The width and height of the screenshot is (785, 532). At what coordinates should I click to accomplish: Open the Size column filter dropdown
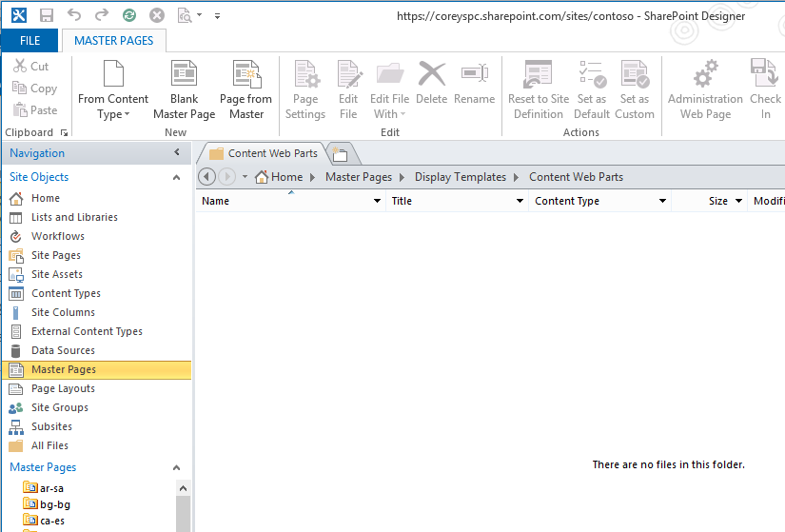(x=738, y=201)
